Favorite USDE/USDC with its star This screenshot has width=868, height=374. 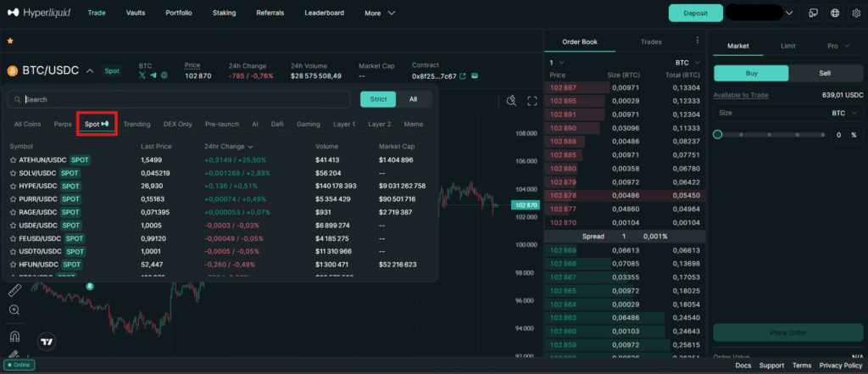pyautogui.click(x=14, y=226)
